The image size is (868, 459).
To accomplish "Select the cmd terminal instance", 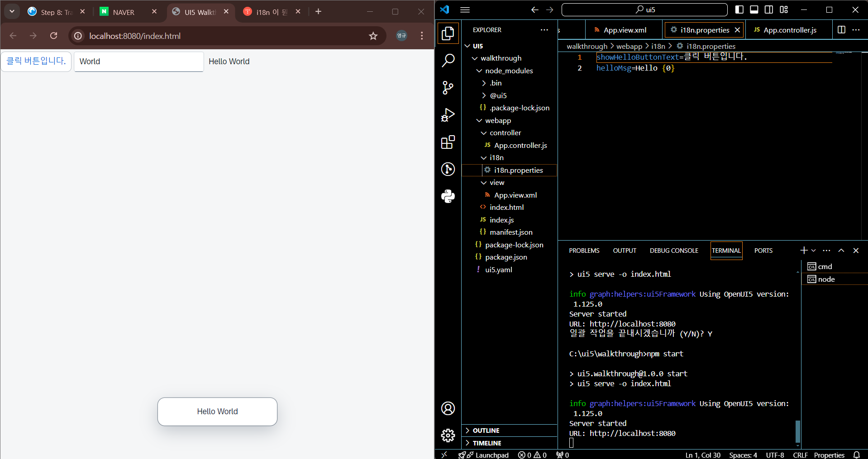I will tap(835, 267).
